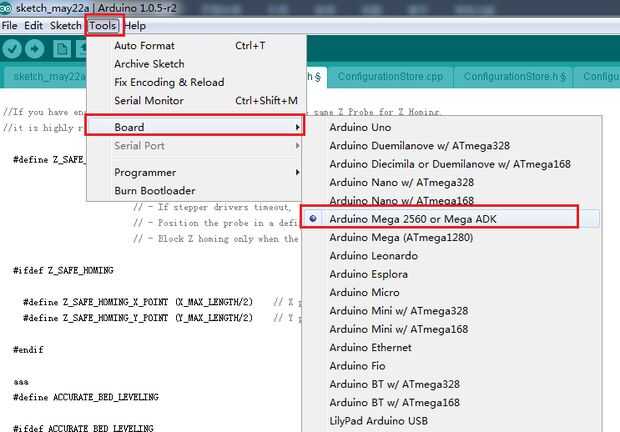Click the #endif code line
The image size is (620, 432).
point(28,350)
